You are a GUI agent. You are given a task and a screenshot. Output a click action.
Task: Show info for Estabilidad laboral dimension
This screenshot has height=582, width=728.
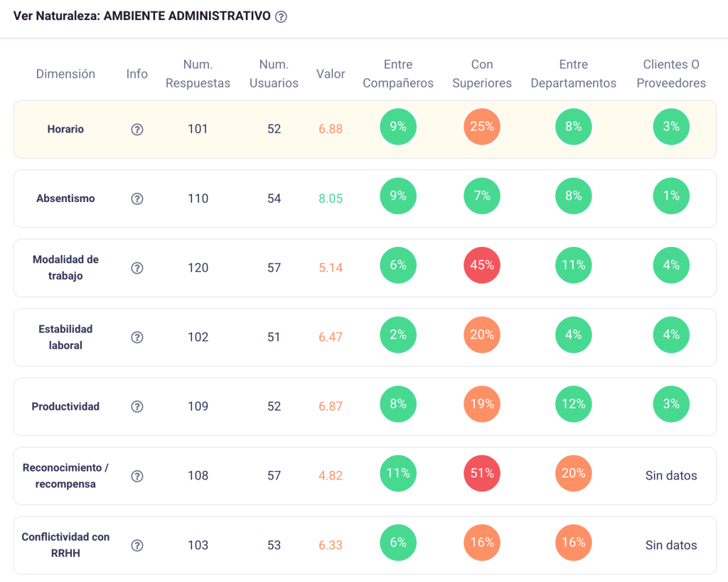tap(137, 337)
